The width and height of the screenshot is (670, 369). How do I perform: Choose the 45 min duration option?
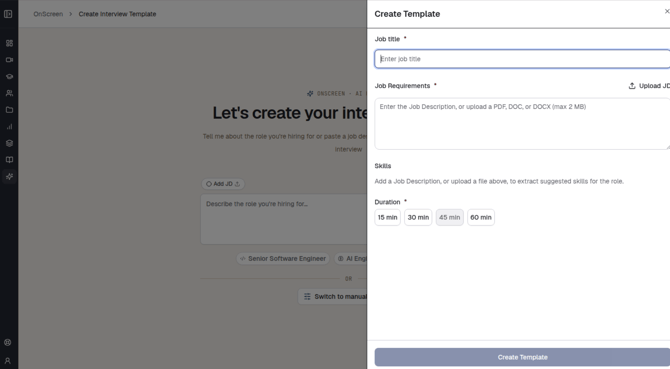[450, 217]
